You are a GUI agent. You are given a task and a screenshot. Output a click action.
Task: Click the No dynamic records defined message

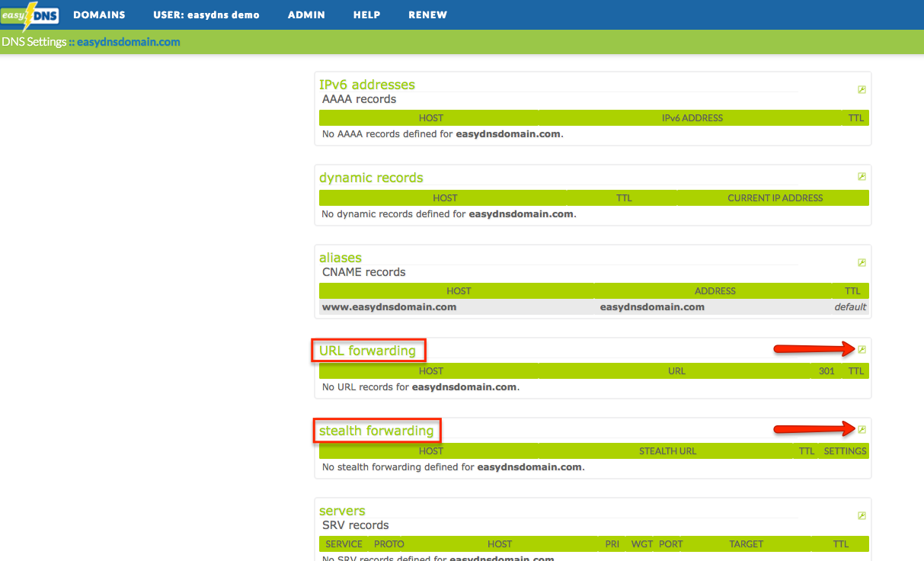449,214
